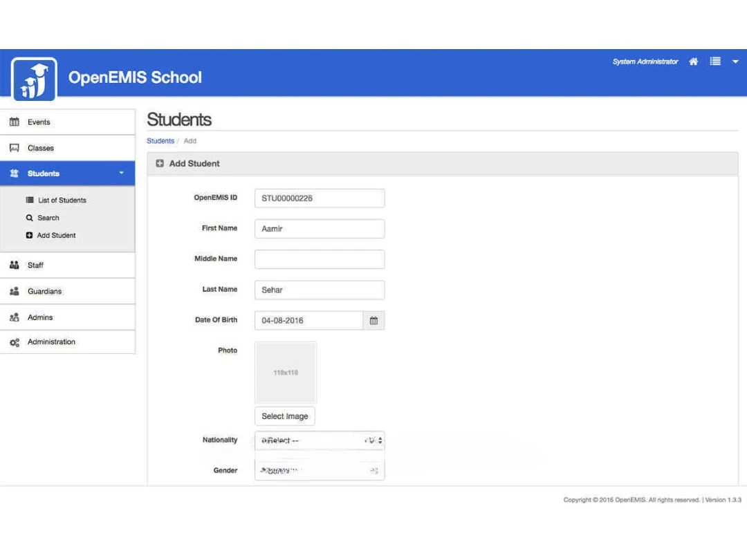
Task: Click the Add Student panel plus icon
Action: [x=160, y=163]
